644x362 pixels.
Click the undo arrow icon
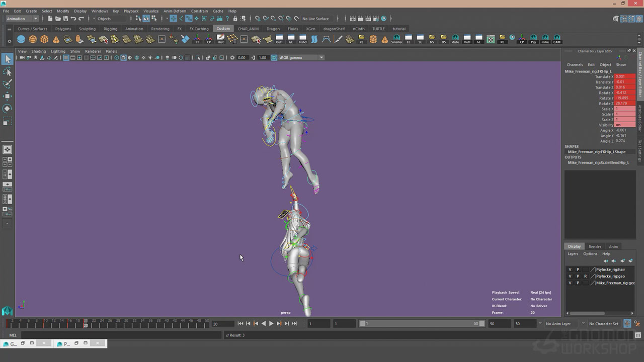tap(73, 19)
